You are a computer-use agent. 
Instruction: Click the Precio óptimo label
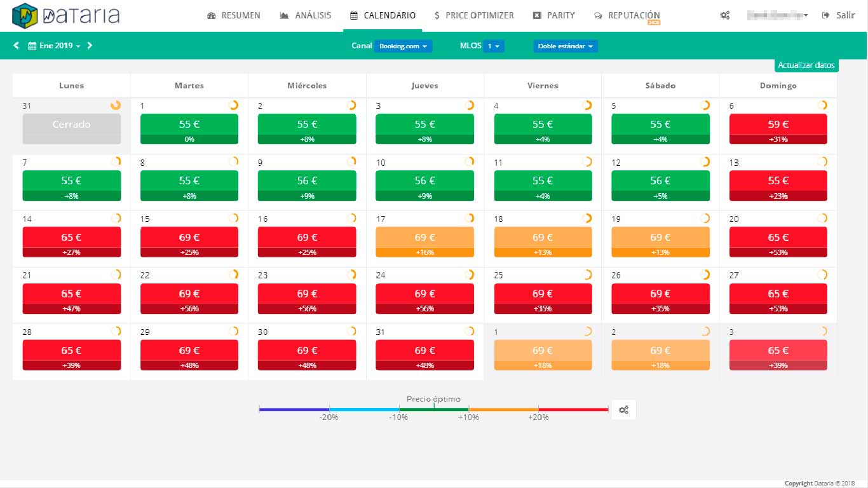433,399
